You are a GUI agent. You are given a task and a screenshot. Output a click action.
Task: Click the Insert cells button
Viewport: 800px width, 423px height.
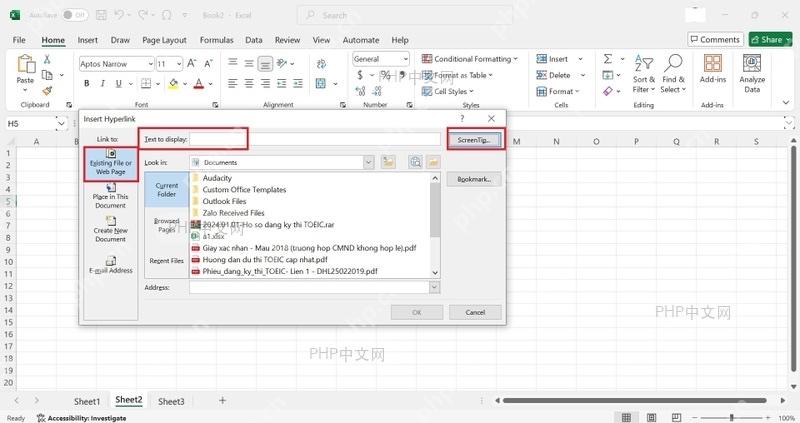click(x=553, y=59)
